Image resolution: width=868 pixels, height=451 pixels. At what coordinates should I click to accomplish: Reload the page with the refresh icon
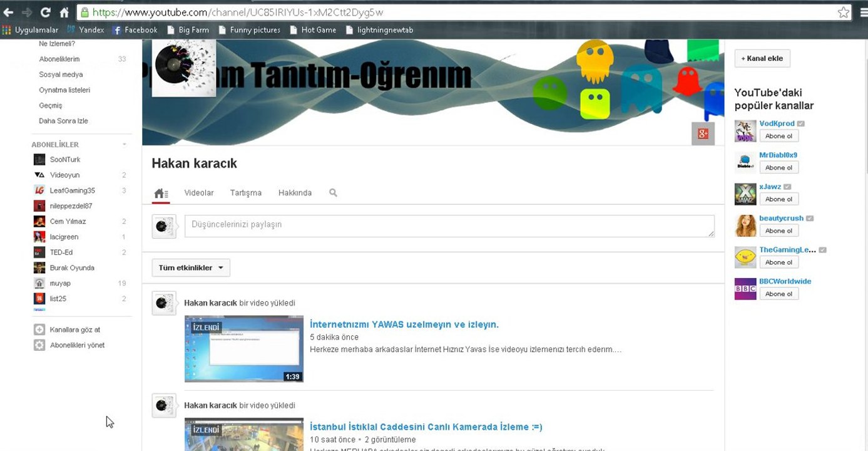[x=45, y=12]
